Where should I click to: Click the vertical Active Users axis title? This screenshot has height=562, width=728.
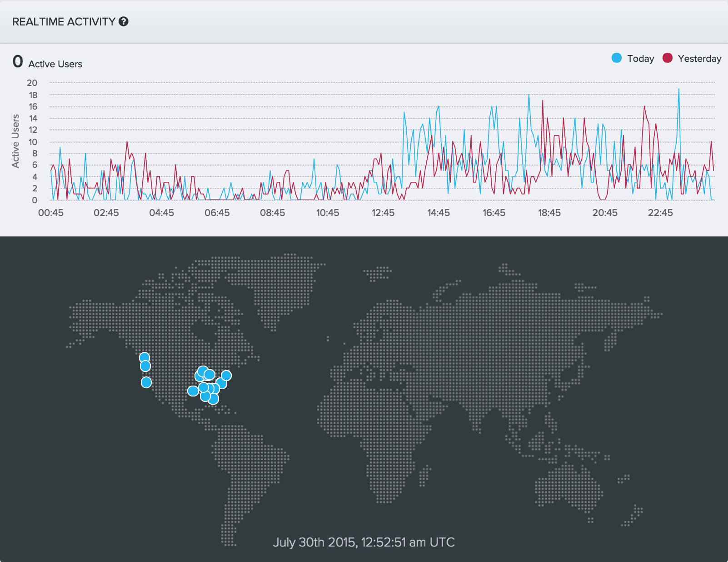point(16,141)
